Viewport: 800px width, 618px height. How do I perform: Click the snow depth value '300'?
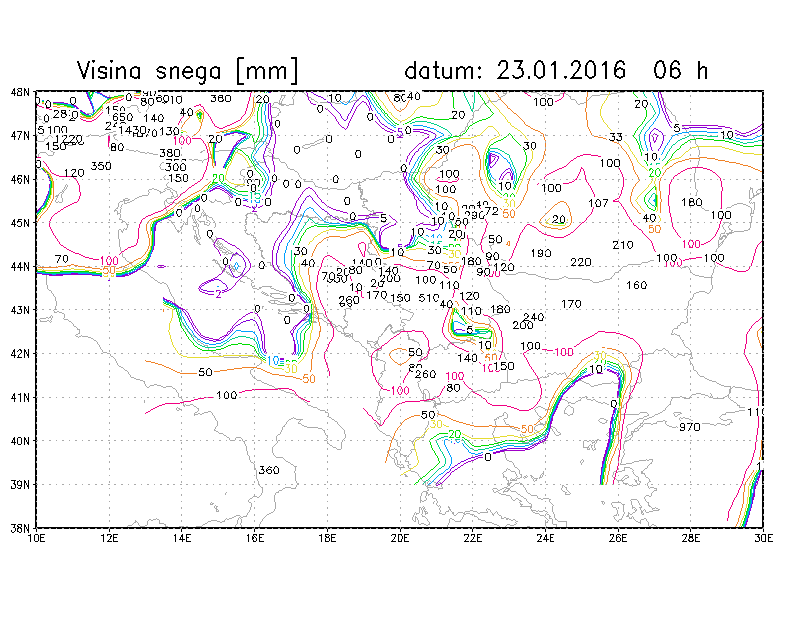pyautogui.click(x=176, y=167)
